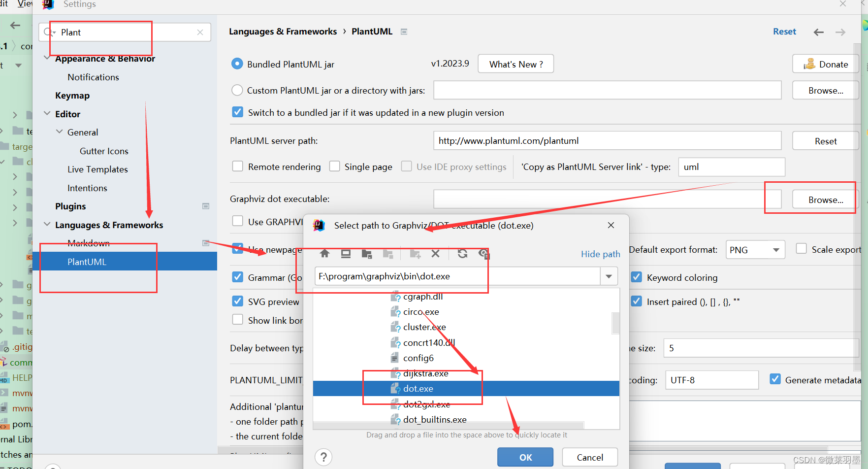This screenshot has height=469, width=868.
Task: Toggle Switch to a bundled jar checkbox
Action: (x=237, y=112)
